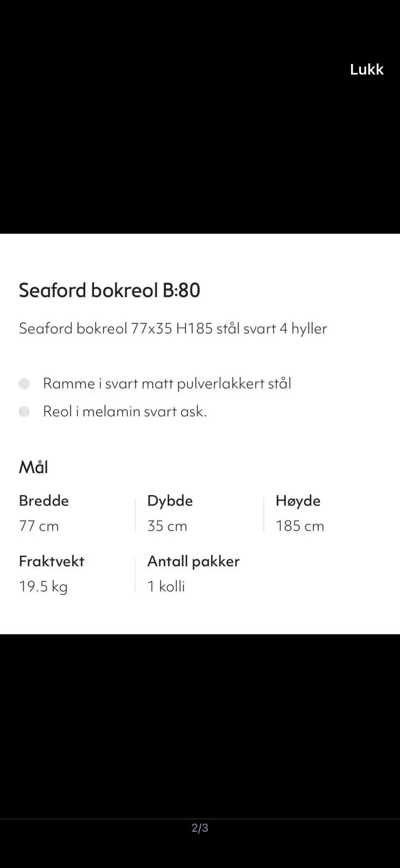This screenshot has height=868, width=400.
Task: Select the Antall pakker label
Action: tap(193, 561)
